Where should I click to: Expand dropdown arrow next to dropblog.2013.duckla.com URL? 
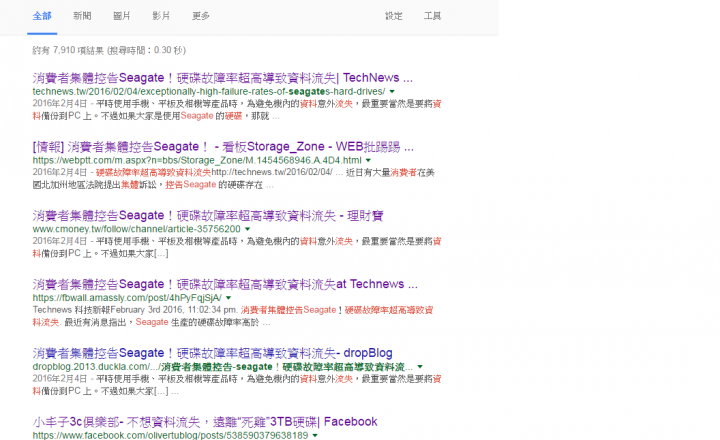[x=420, y=367]
